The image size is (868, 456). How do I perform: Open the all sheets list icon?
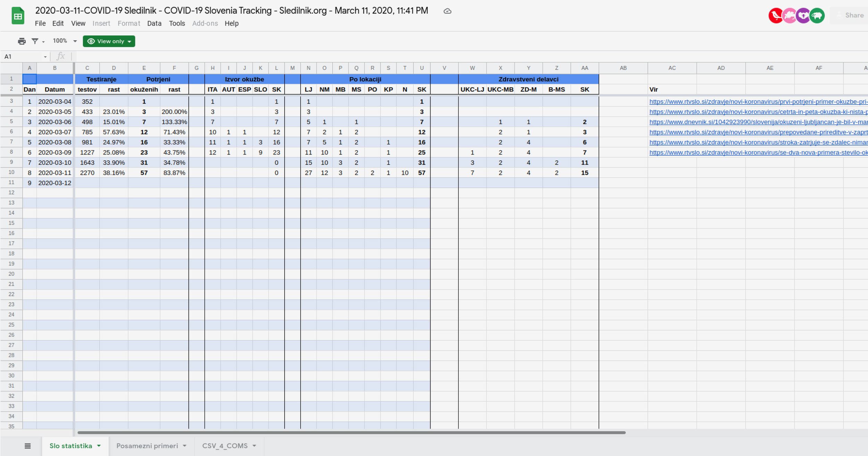click(28, 446)
